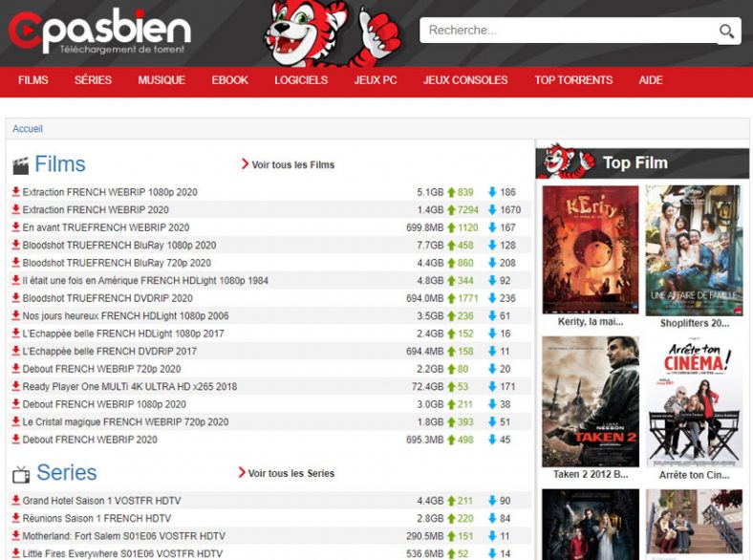753x560 pixels.
Task: Click the Shoplifters 20... caption
Action: 695,323
